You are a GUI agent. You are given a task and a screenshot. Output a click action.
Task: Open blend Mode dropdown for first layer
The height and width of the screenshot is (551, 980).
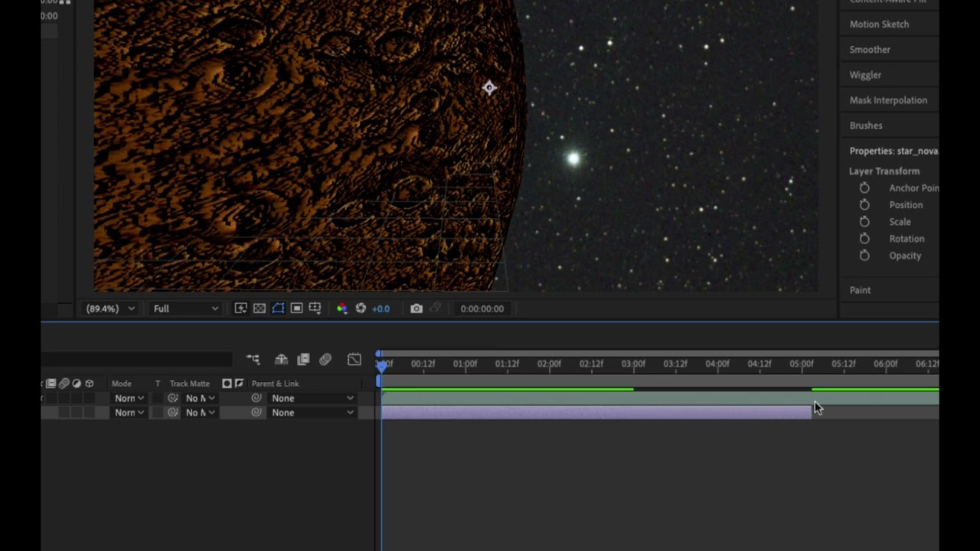coord(129,398)
